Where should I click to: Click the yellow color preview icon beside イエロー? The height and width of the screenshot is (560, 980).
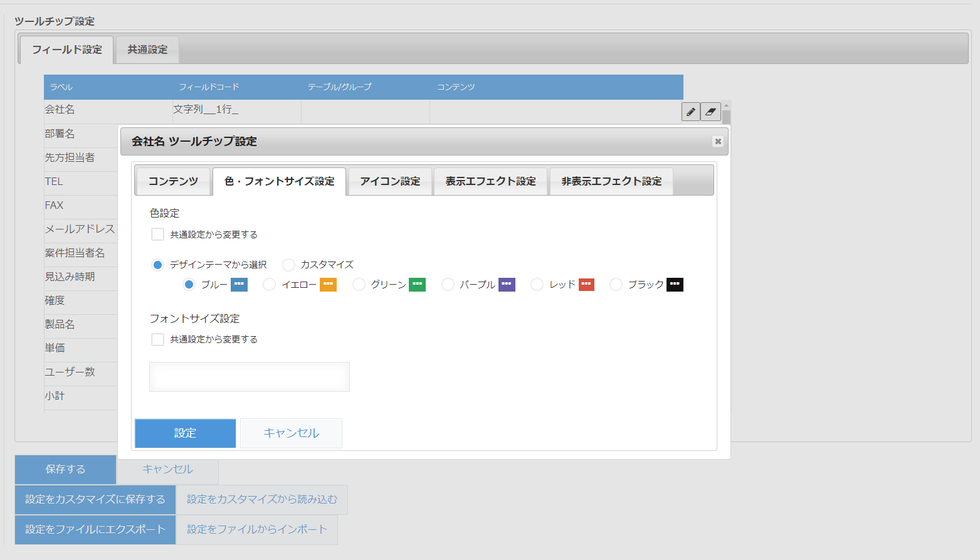327,284
